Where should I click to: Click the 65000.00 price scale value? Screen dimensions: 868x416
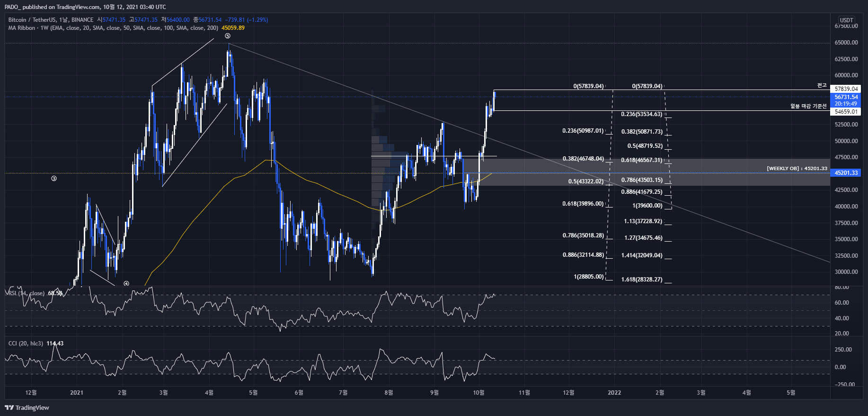click(x=846, y=43)
